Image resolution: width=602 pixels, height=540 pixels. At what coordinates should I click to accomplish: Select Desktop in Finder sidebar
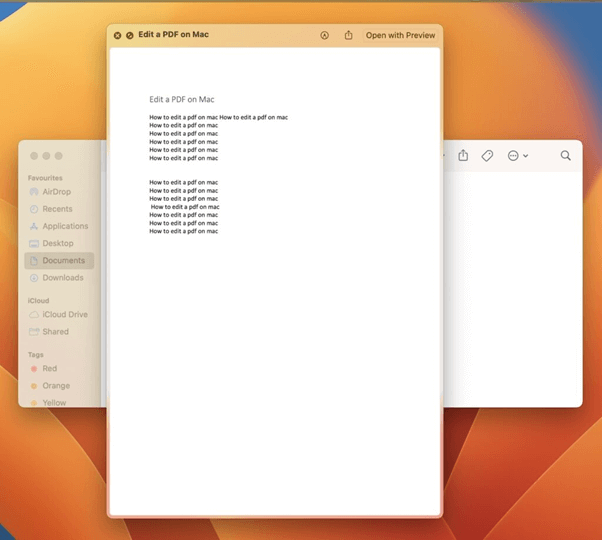point(59,243)
